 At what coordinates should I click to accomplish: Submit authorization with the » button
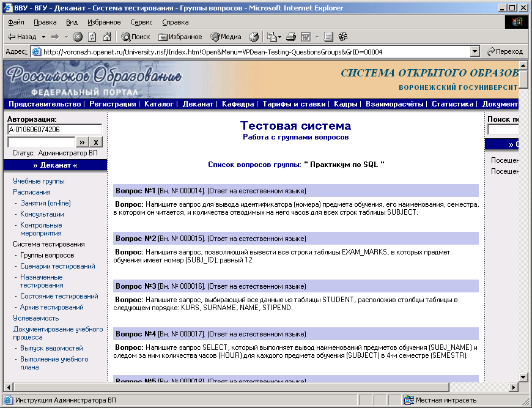82,142
